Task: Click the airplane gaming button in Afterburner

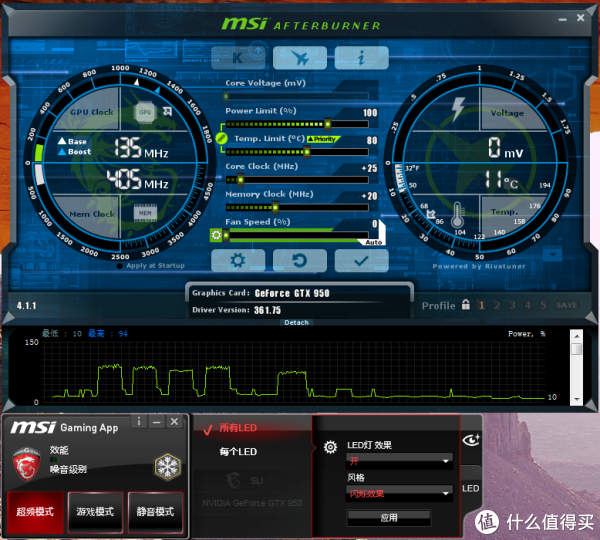Action: click(x=300, y=58)
